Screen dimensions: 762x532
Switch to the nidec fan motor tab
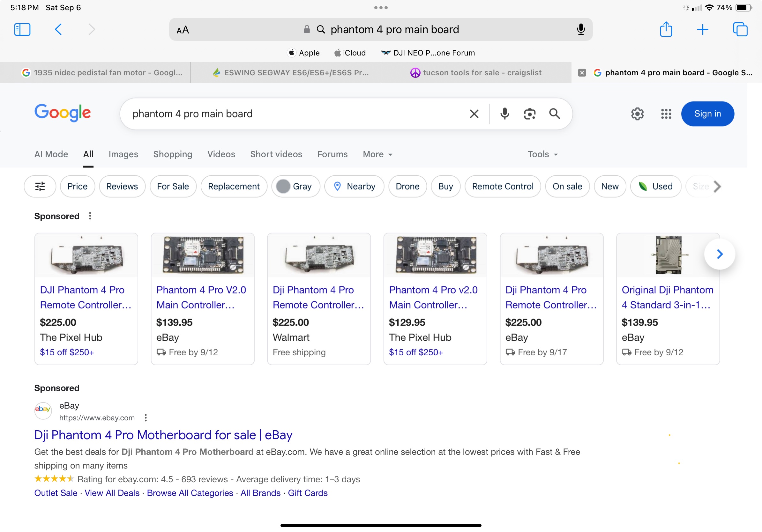pyautogui.click(x=95, y=73)
